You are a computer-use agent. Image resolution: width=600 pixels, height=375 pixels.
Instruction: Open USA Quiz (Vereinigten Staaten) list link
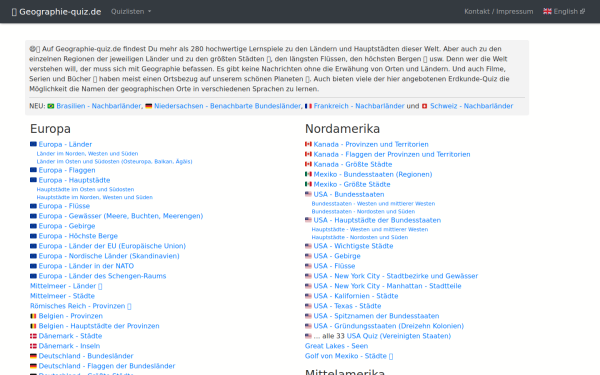coord(399,336)
